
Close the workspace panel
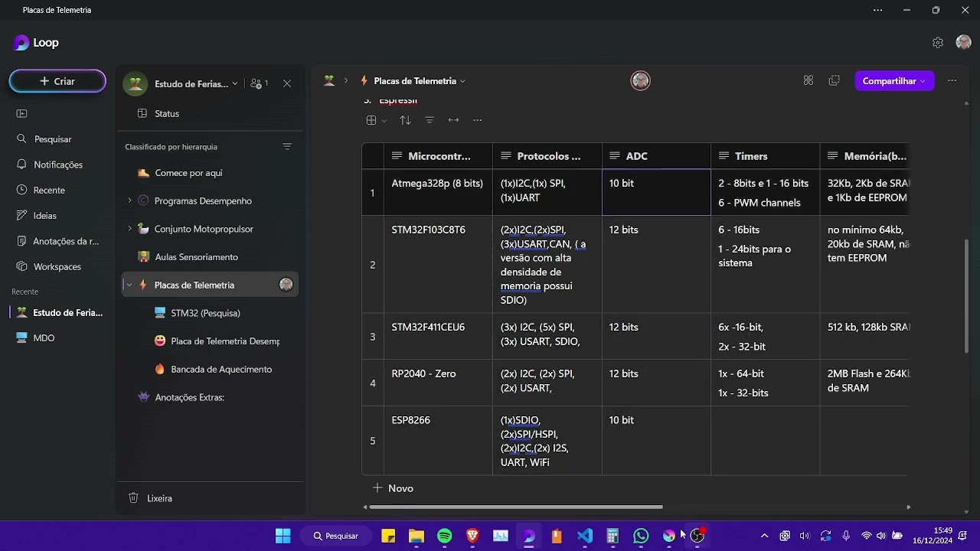(287, 83)
